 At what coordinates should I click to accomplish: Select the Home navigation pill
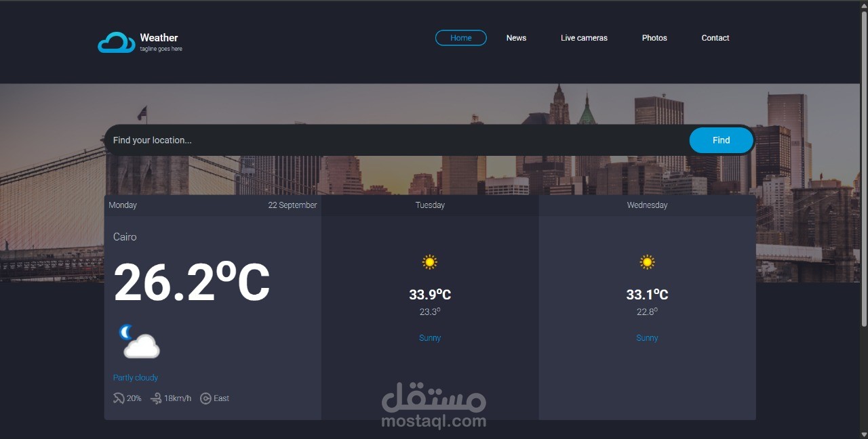click(x=460, y=38)
